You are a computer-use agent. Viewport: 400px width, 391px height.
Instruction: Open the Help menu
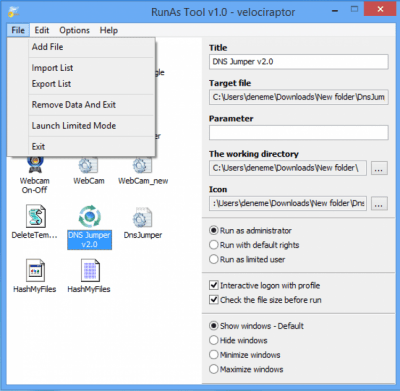coord(109,30)
